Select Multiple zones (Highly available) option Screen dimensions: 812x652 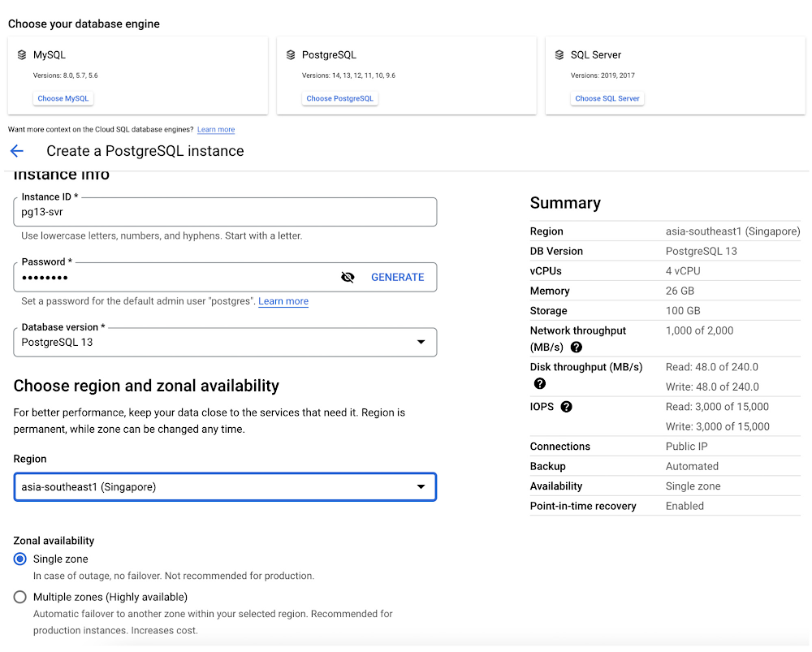pyautogui.click(x=20, y=598)
